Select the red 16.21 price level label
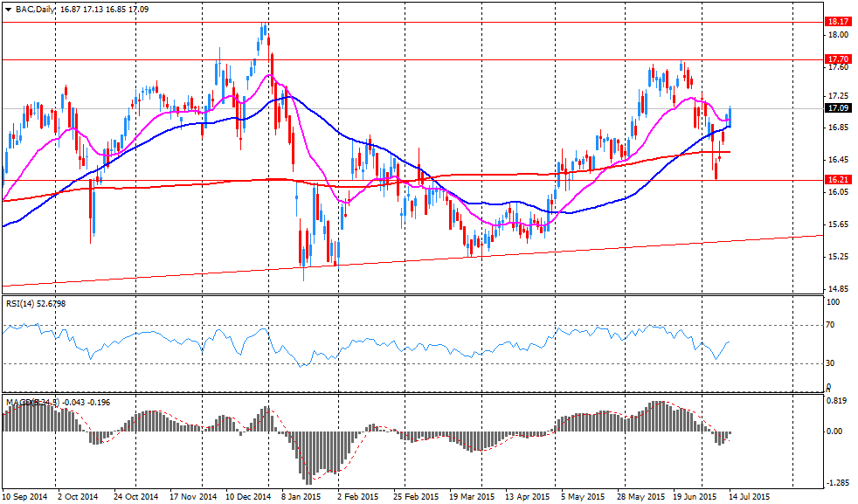The width and height of the screenshot is (858, 504). coord(838,179)
